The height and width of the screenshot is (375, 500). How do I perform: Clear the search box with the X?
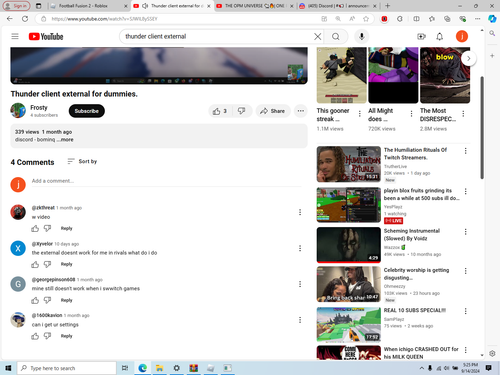pos(318,36)
